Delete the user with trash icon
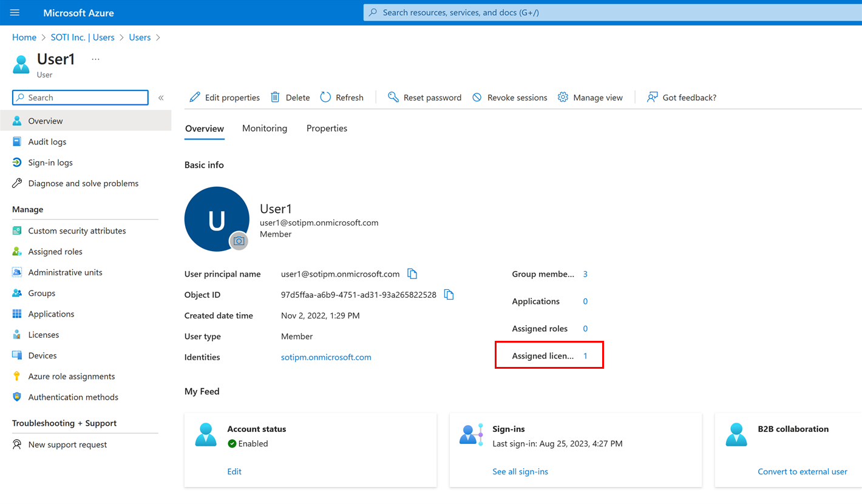This screenshot has width=862, height=504. pos(276,98)
